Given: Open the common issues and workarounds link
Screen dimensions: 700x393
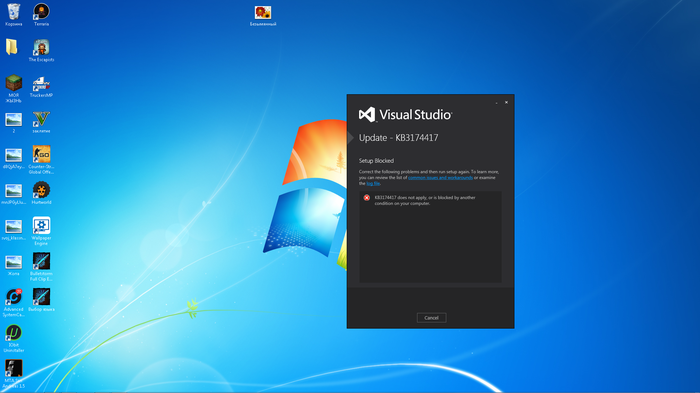Looking at the screenshot, I should tap(440, 177).
